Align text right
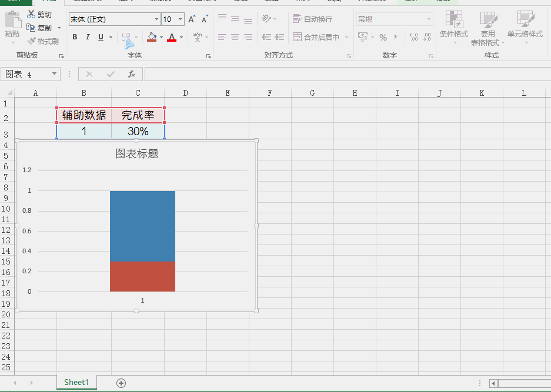Viewport: 551px width, 392px height. coord(248,37)
